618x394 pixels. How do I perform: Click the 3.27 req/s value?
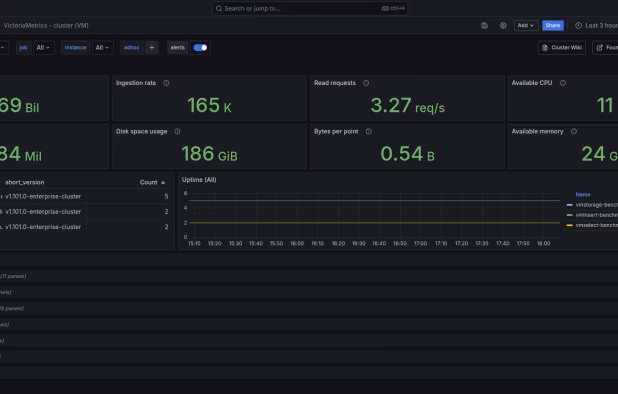[407, 106]
